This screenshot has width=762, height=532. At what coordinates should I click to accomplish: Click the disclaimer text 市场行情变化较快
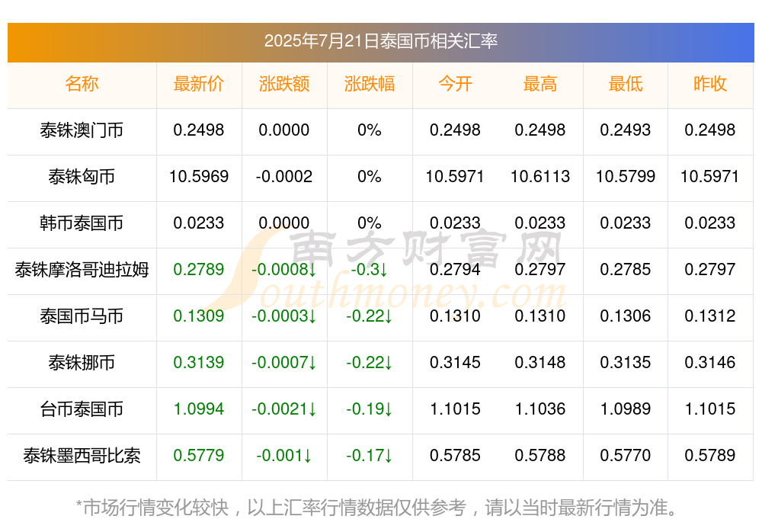[156, 508]
